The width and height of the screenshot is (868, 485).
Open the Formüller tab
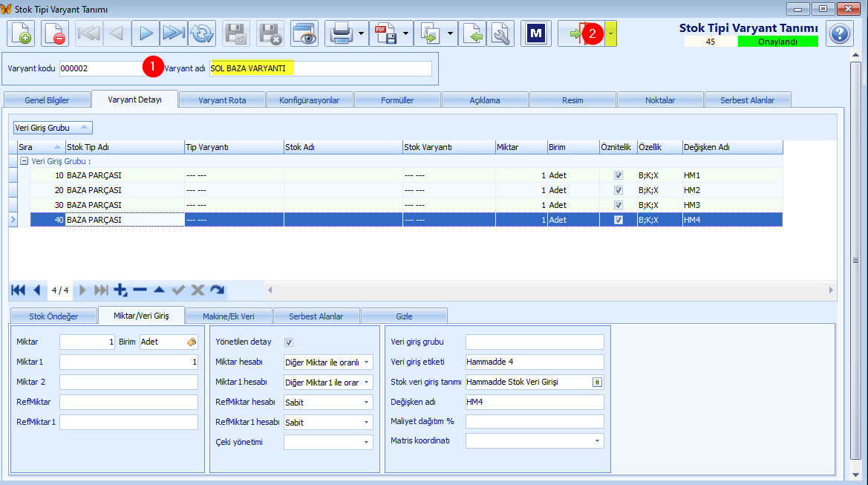tap(397, 100)
